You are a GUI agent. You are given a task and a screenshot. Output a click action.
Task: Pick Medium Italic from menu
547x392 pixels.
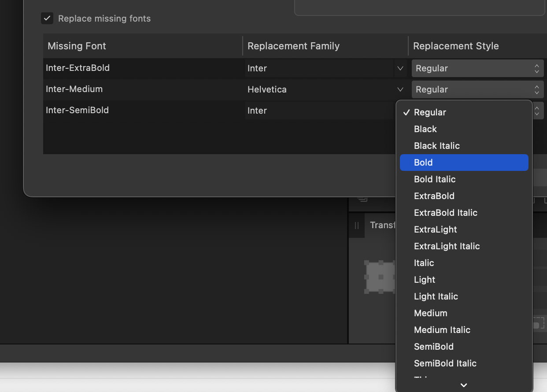pos(464,330)
